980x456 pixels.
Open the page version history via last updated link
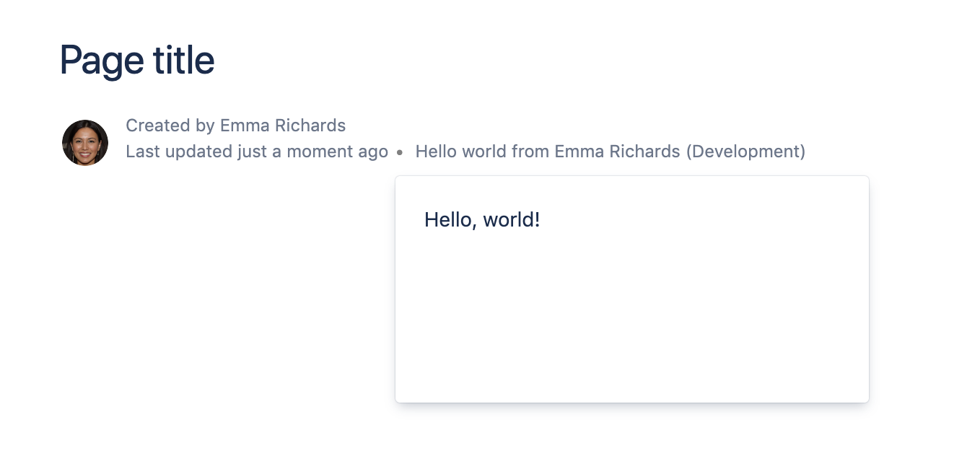coord(257,152)
